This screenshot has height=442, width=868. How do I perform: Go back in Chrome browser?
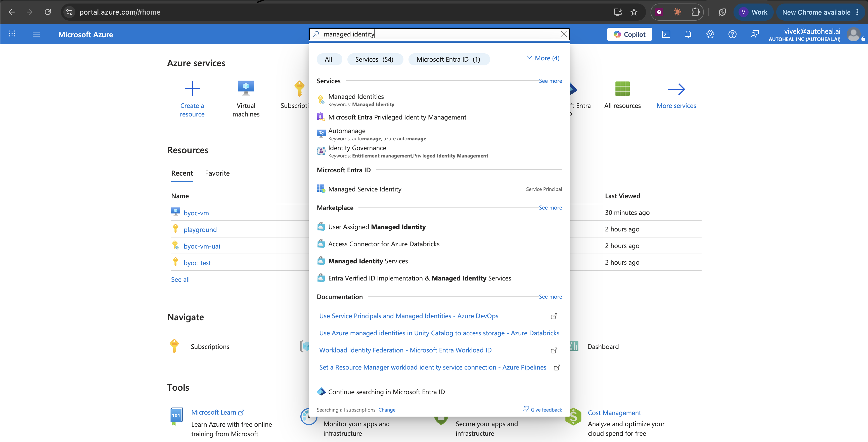(x=12, y=12)
